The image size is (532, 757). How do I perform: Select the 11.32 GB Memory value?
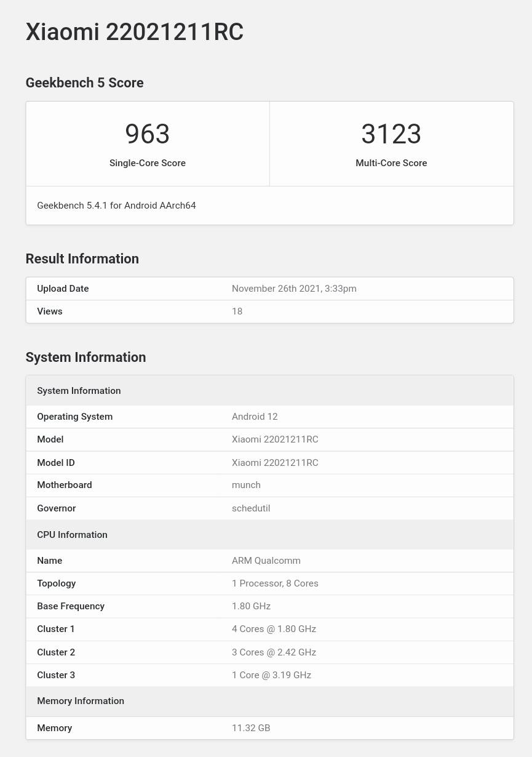pyautogui.click(x=251, y=727)
